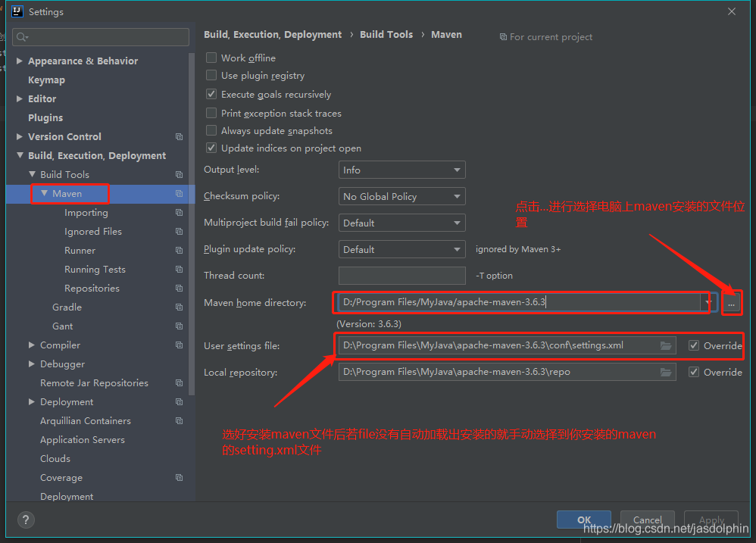756x543 pixels.
Task: Browse Maven home with the ... button
Action: pos(732,304)
